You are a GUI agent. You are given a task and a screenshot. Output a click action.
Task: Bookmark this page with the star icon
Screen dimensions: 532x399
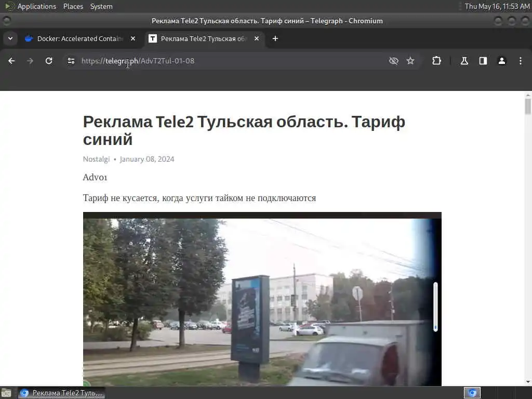(410, 61)
